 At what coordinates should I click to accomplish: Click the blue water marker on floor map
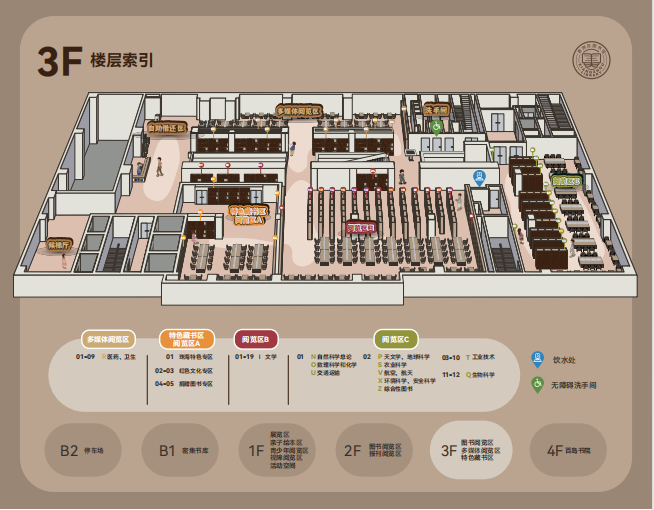(x=480, y=177)
